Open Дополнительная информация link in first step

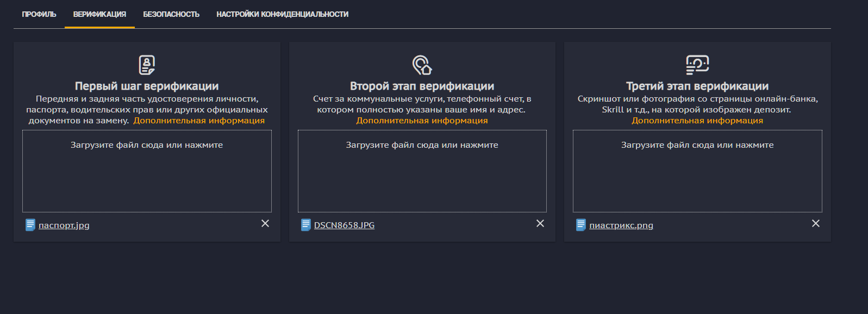tap(199, 121)
